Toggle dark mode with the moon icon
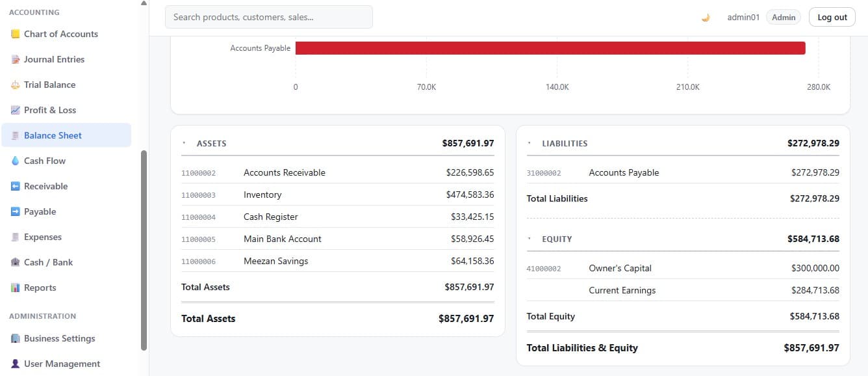868x376 pixels. (706, 18)
